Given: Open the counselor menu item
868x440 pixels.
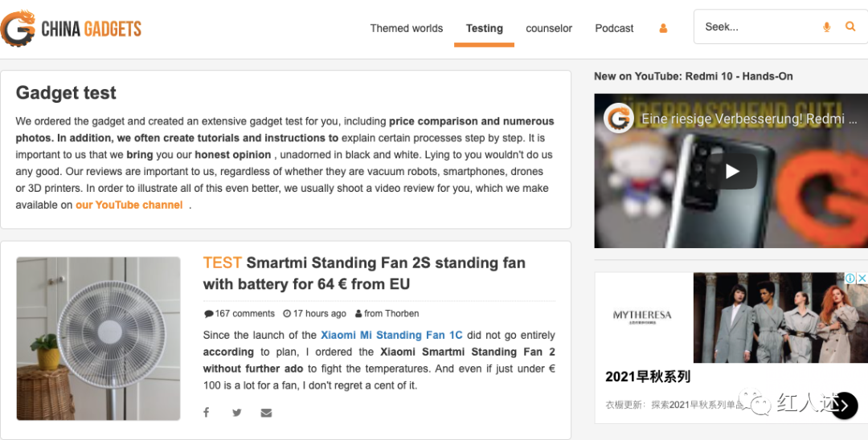Looking at the screenshot, I should pos(549,28).
